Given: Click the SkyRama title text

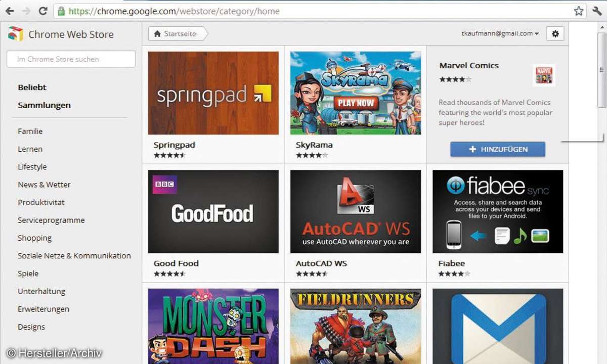Looking at the screenshot, I should point(314,145).
